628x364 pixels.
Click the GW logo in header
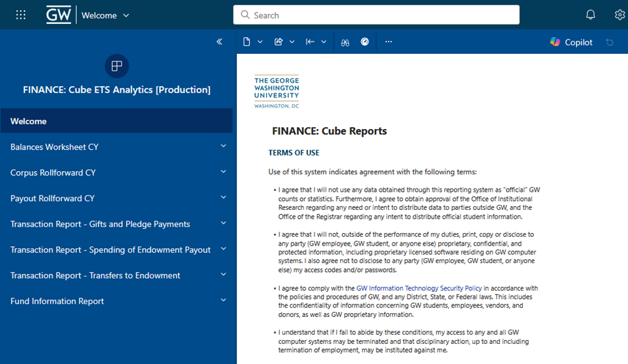(58, 15)
